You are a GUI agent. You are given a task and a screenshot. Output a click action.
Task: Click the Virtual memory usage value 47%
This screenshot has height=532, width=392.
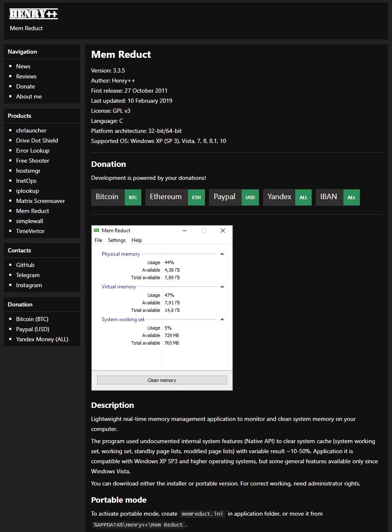click(x=169, y=295)
